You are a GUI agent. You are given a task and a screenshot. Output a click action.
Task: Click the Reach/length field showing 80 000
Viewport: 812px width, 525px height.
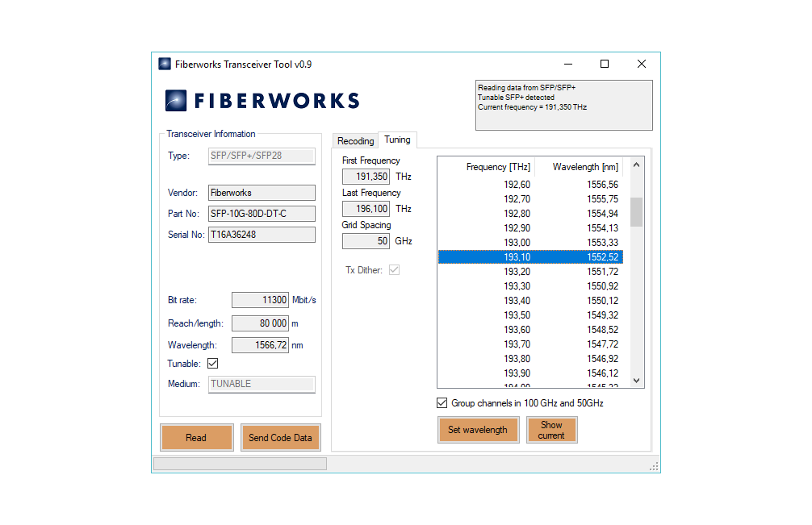click(x=260, y=323)
